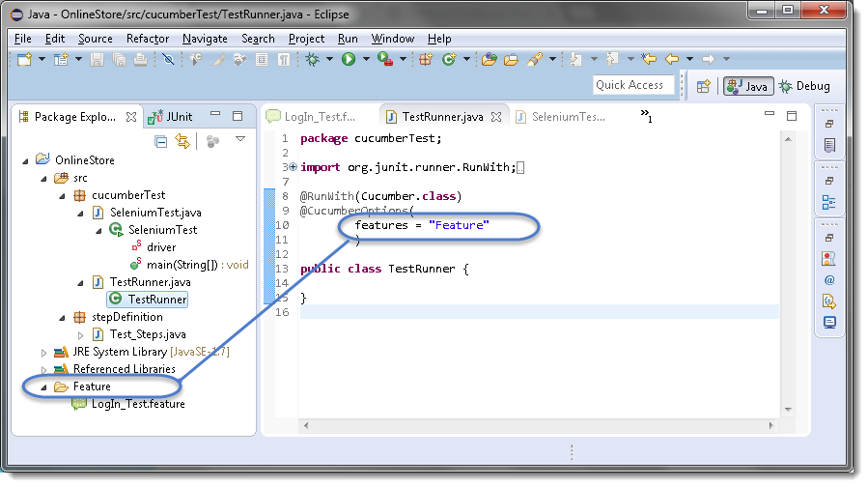Open the Refactor menu
Viewport: 868px width, 487px height.
pyautogui.click(x=148, y=39)
